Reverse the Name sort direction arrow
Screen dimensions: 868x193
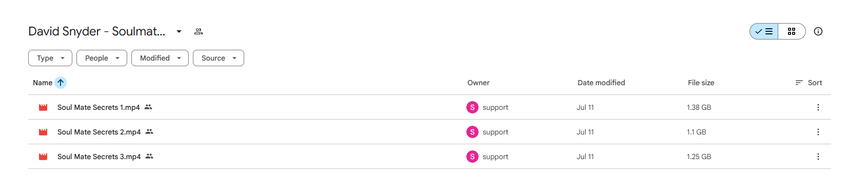pos(61,83)
